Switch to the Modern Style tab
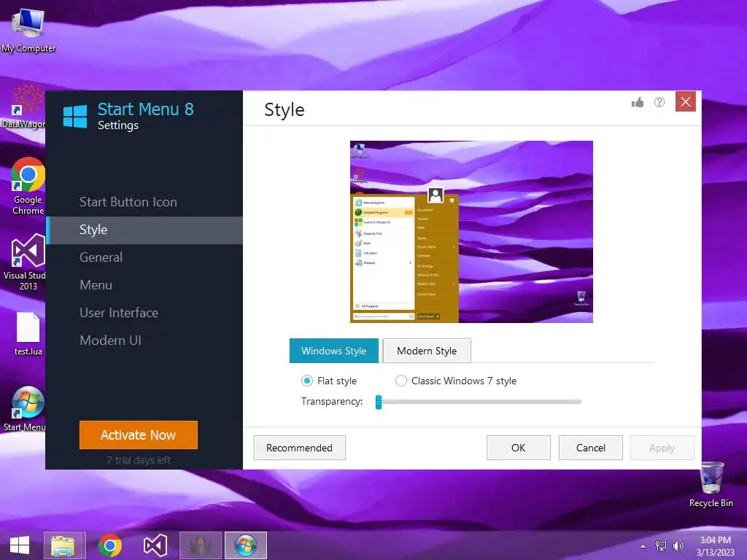Image resolution: width=747 pixels, height=560 pixels. (427, 351)
